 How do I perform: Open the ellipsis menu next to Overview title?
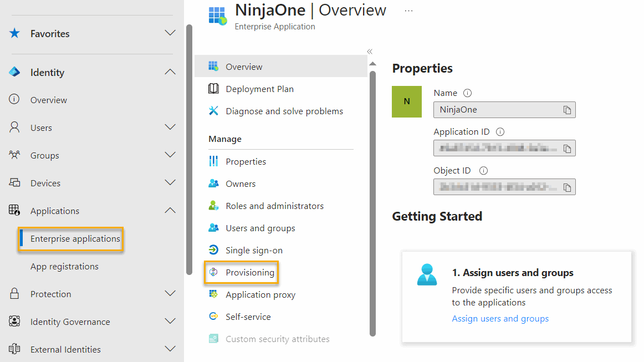(408, 10)
